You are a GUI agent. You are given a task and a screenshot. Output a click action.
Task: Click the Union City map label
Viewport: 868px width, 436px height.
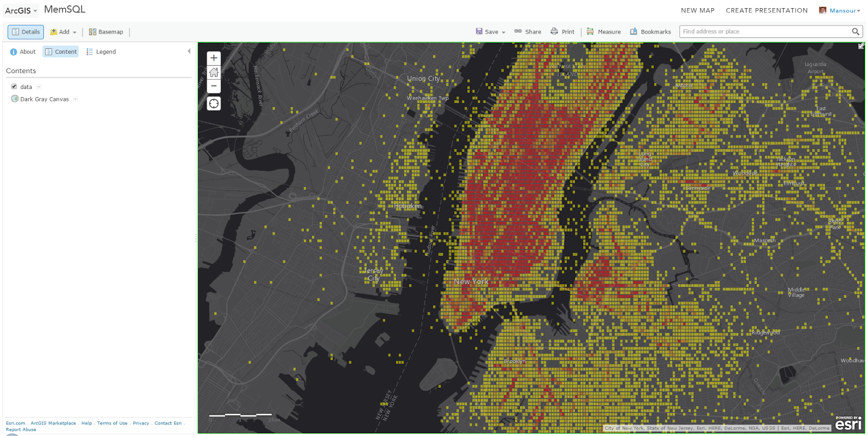tap(424, 79)
